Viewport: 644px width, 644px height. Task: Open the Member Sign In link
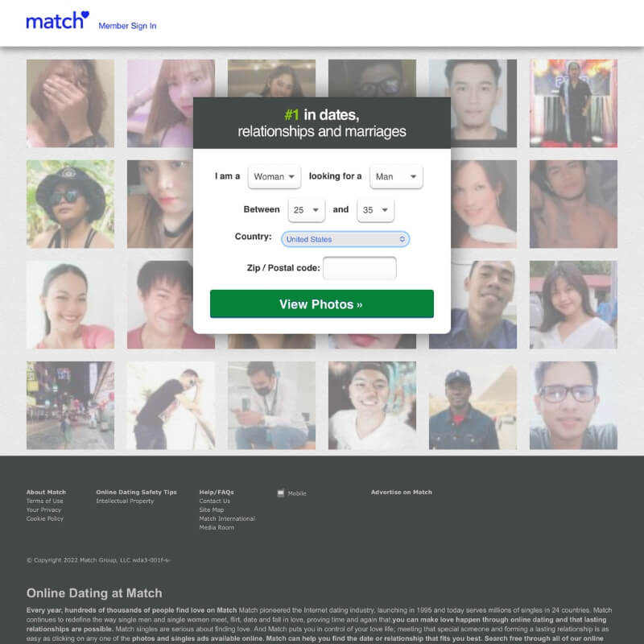(x=127, y=26)
